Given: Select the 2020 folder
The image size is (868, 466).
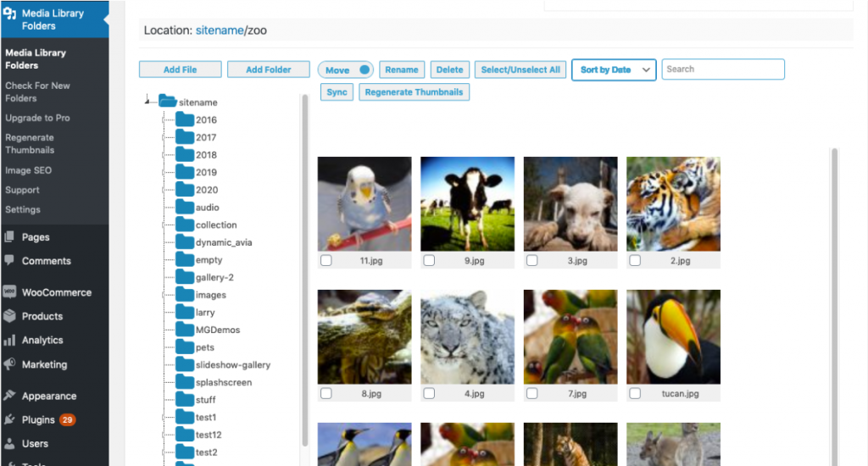Looking at the screenshot, I should pyautogui.click(x=207, y=190).
